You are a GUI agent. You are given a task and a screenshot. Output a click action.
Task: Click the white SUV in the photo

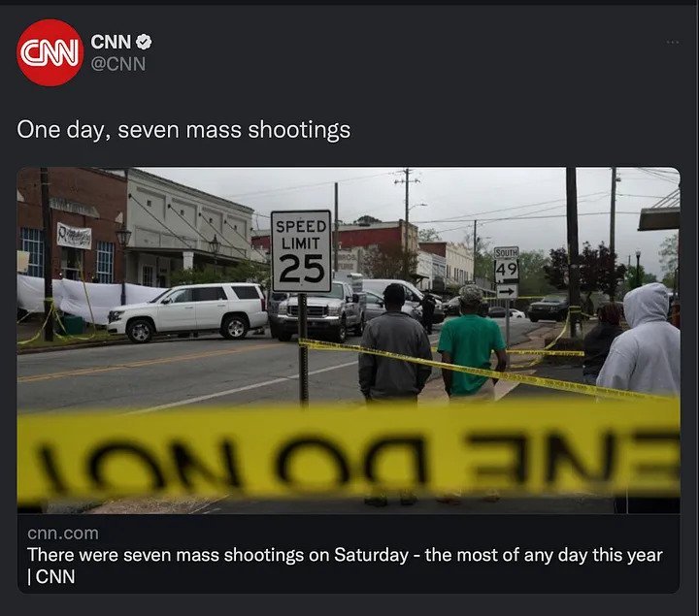[187, 310]
